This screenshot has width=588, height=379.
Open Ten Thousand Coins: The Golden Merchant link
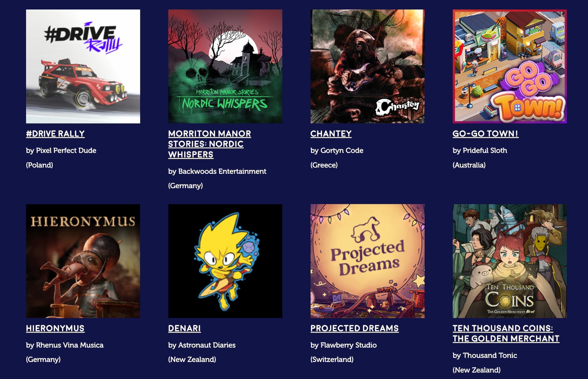pos(506,333)
